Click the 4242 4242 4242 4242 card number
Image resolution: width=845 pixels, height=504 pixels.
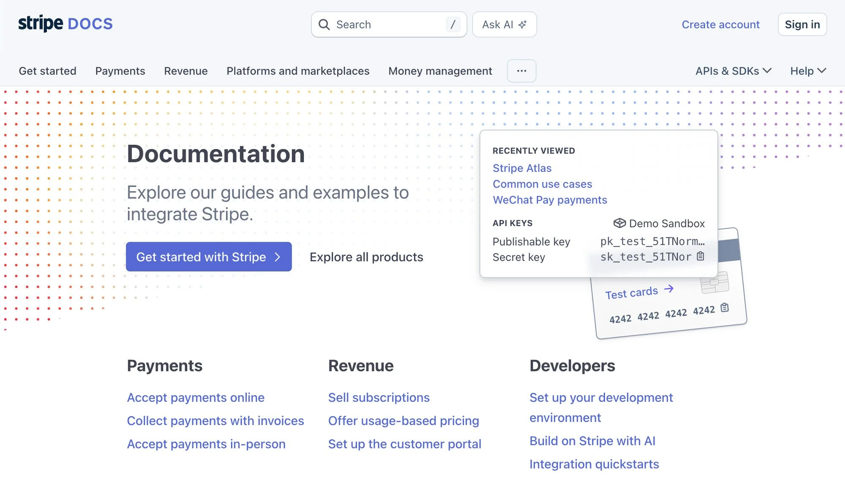(662, 314)
